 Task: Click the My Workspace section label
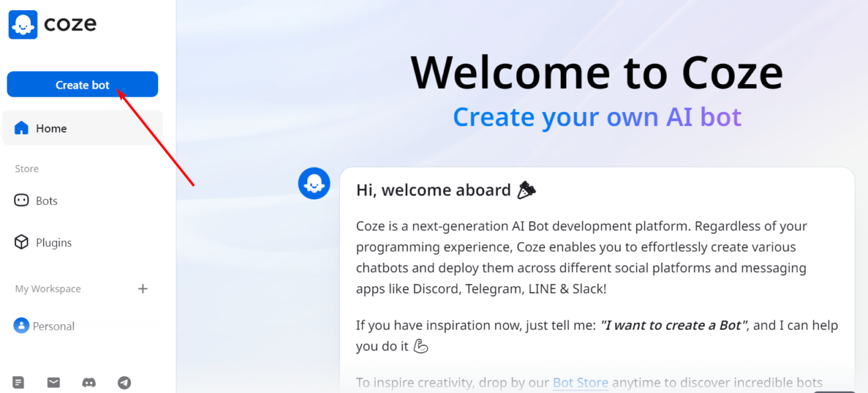(x=48, y=289)
